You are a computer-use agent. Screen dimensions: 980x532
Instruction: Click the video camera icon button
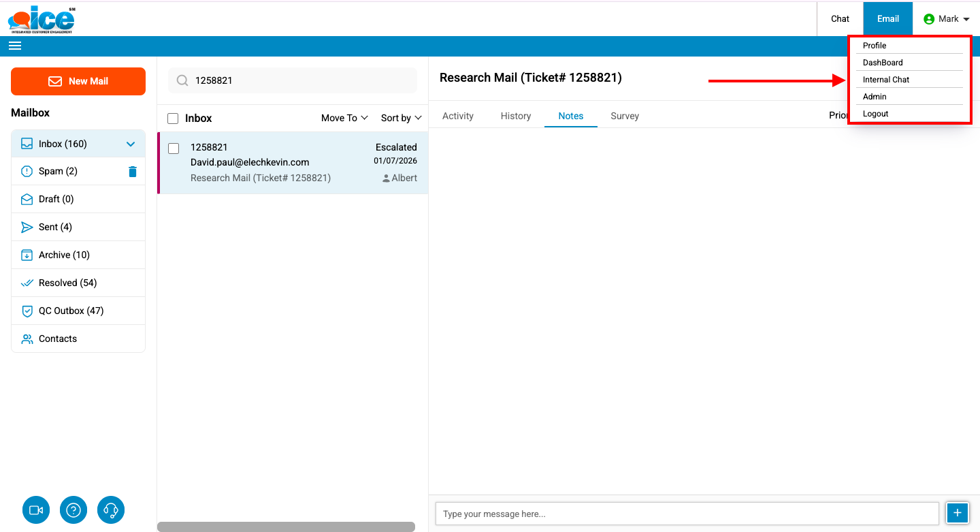click(x=36, y=510)
